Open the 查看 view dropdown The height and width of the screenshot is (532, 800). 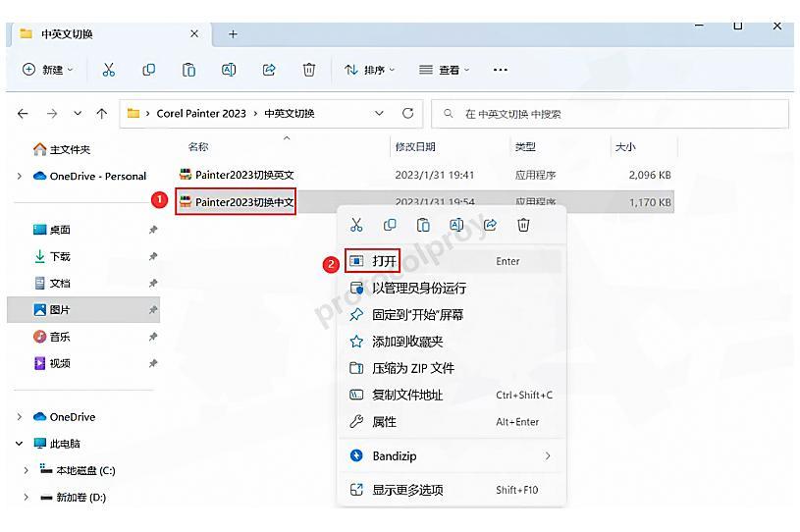click(x=444, y=70)
